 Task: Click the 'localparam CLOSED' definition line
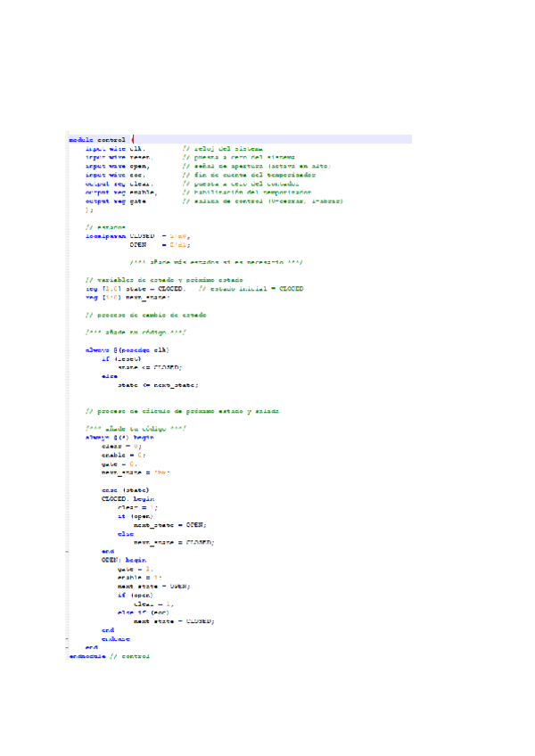pos(134,236)
